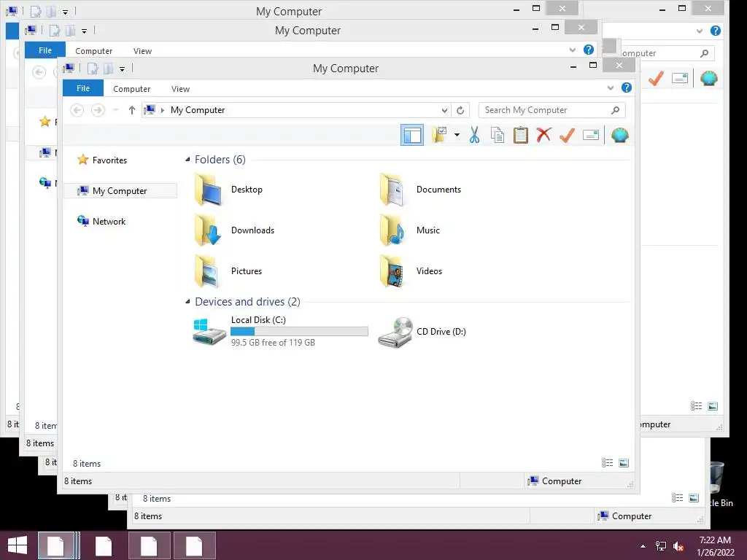This screenshot has width=747, height=560.
Task: Click blue shell icon in right background window
Action: 709,78
